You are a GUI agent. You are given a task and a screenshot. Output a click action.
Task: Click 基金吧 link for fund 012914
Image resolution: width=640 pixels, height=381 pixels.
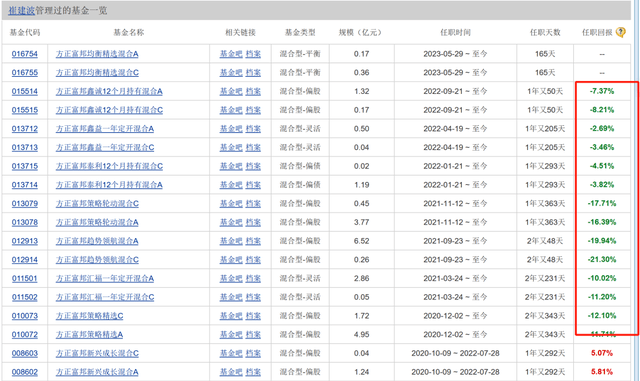[x=231, y=260]
